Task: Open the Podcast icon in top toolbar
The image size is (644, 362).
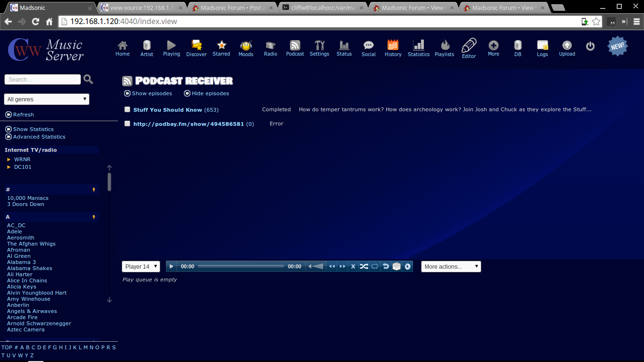Action: pyautogui.click(x=295, y=46)
